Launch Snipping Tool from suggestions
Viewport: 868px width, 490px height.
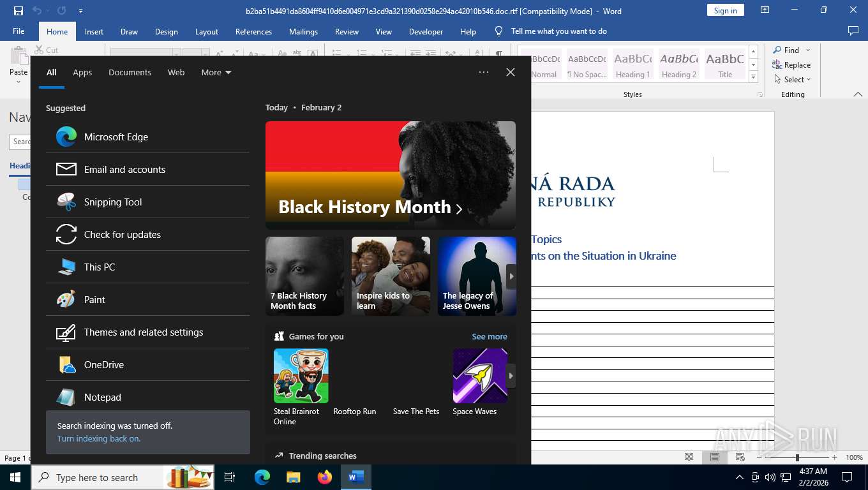pyautogui.click(x=147, y=202)
